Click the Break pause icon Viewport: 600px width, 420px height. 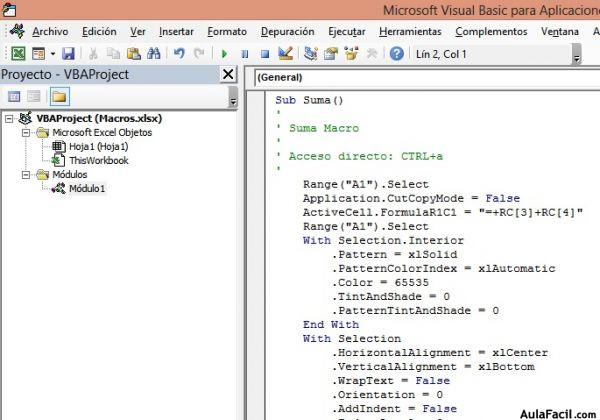click(245, 54)
